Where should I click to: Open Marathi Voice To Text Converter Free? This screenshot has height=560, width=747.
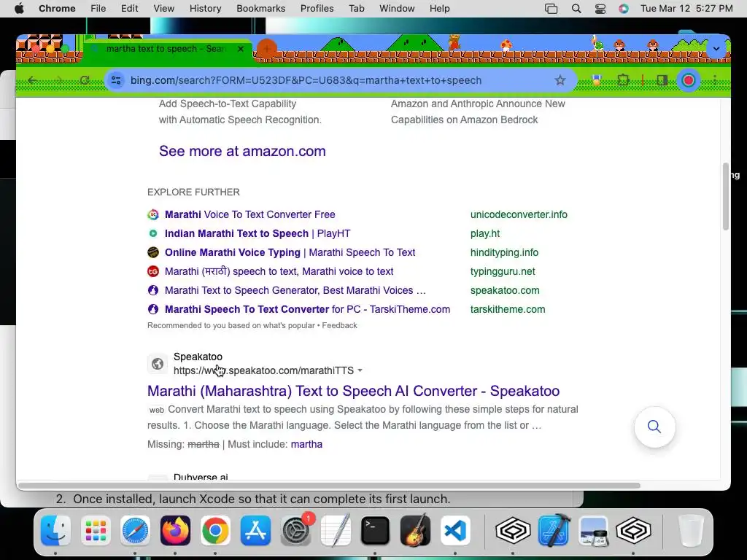pyautogui.click(x=249, y=214)
